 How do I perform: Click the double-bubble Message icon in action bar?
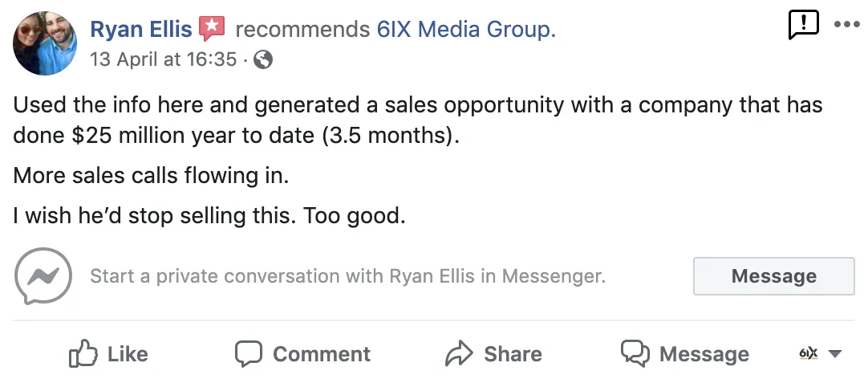pyautogui.click(x=635, y=354)
